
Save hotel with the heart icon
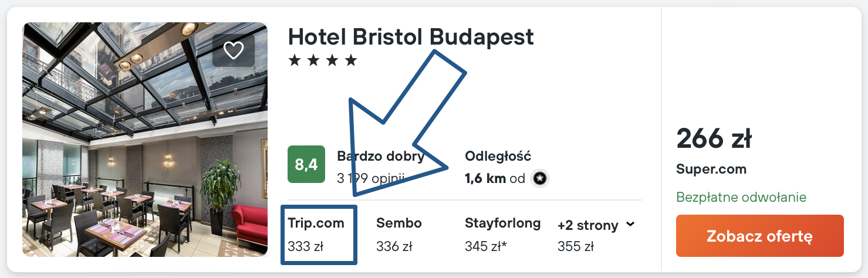coord(234,50)
